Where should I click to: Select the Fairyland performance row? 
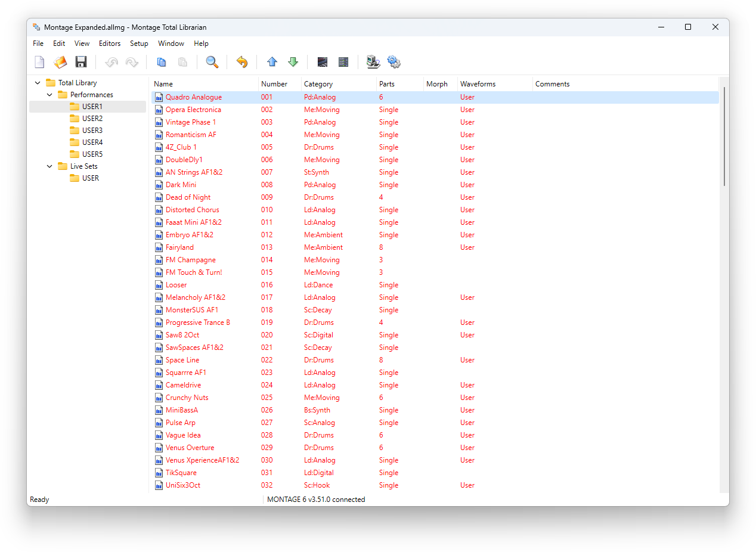pyautogui.click(x=179, y=247)
